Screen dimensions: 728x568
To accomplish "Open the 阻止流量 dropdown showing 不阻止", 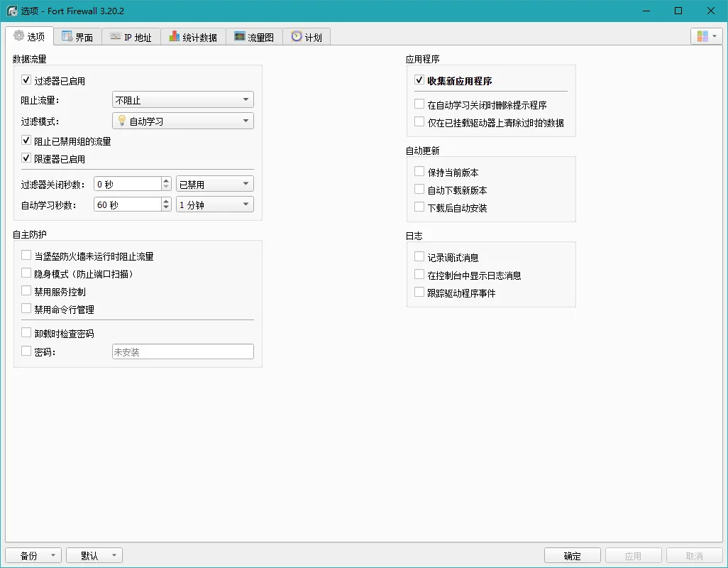I will pyautogui.click(x=183, y=100).
